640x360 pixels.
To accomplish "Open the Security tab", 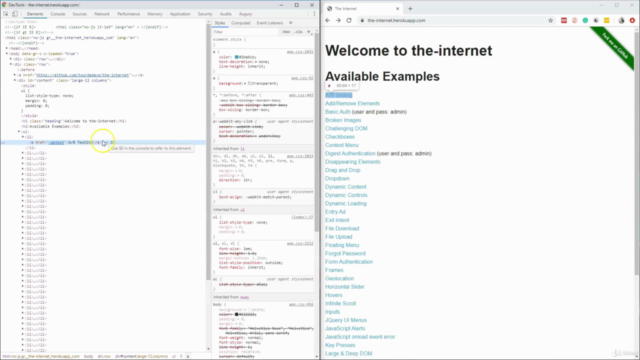I will point(205,14).
